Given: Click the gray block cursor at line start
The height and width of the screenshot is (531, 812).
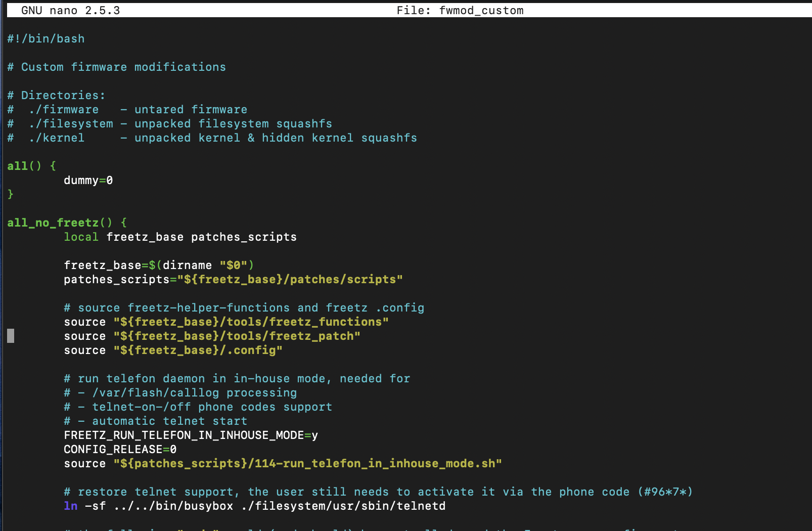Looking at the screenshot, I should [11, 336].
